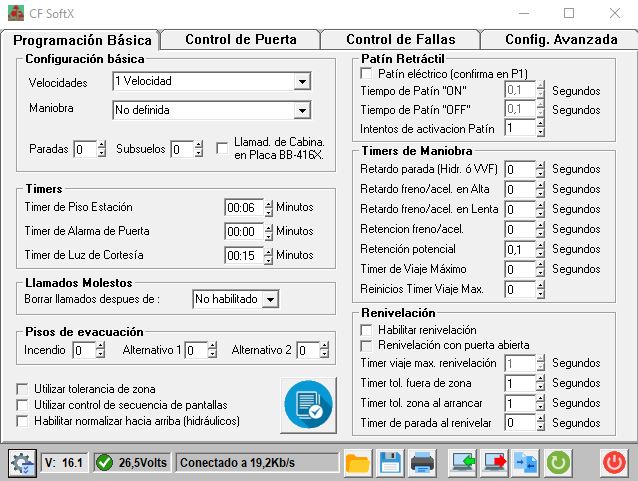
Task: Adjust Timer de Viaje Máximo spinner
Action: (x=540, y=269)
